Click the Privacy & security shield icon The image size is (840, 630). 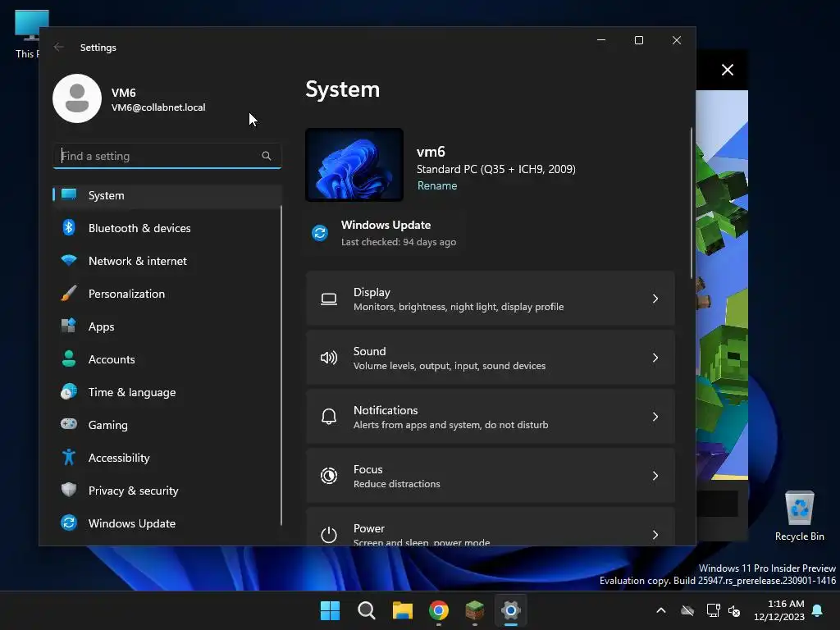[69, 490]
